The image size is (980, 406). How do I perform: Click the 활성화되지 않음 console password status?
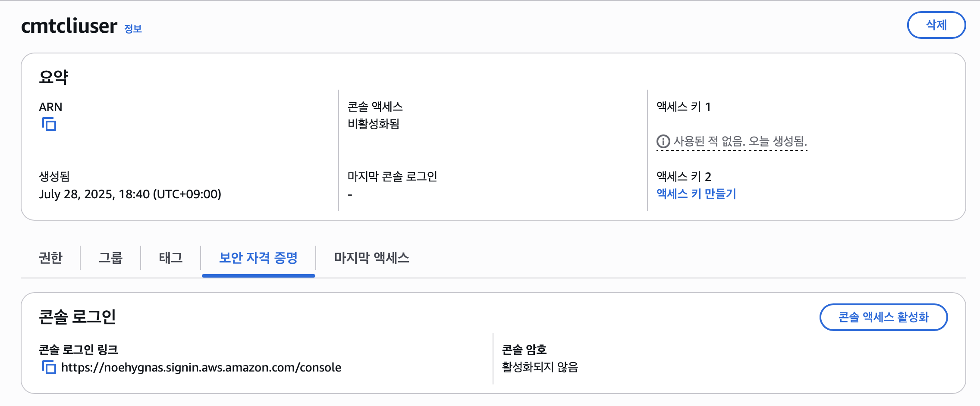(540, 367)
